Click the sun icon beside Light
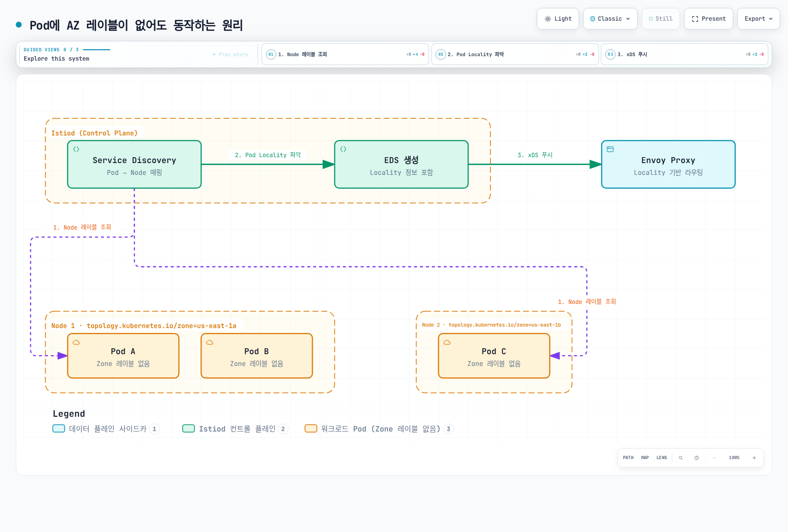The height and width of the screenshot is (532, 788). [548, 19]
